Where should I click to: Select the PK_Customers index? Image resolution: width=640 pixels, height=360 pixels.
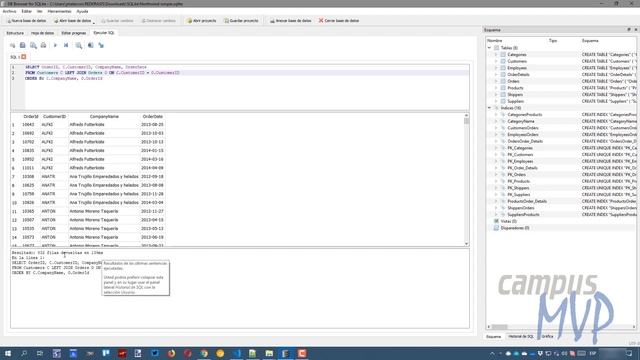click(x=520, y=155)
